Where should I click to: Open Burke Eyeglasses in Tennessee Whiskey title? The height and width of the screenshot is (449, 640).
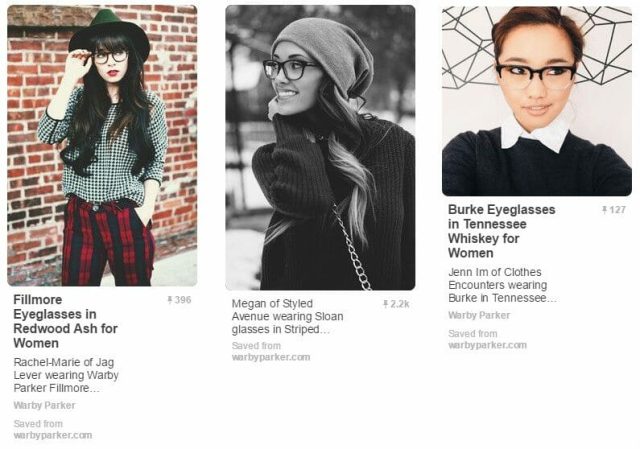click(x=502, y=231)
